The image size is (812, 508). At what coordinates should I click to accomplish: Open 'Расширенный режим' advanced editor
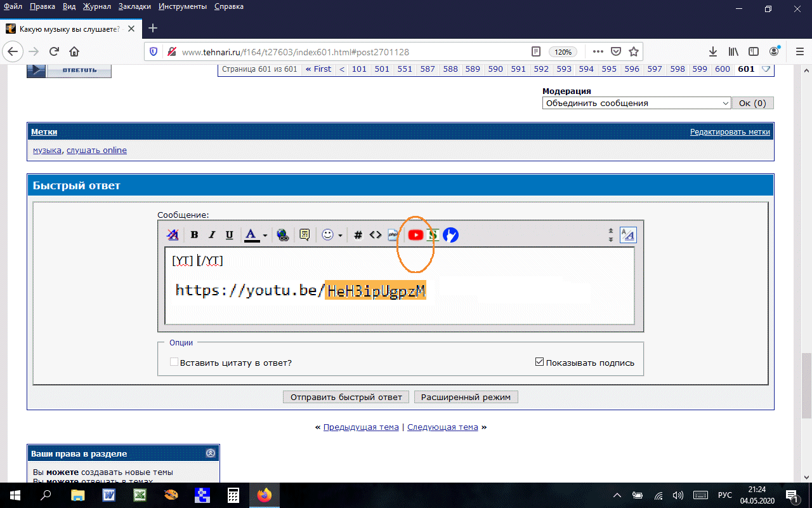pos(466,397)
